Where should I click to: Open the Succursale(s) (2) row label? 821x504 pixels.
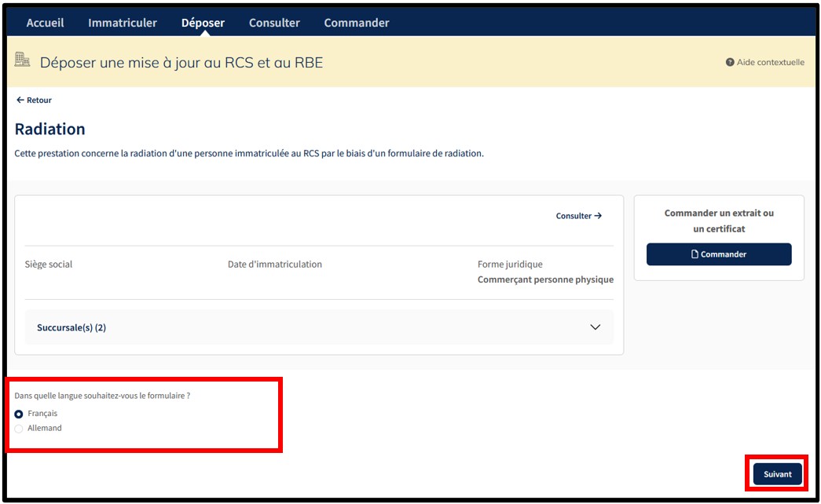[x=71, y=327]
